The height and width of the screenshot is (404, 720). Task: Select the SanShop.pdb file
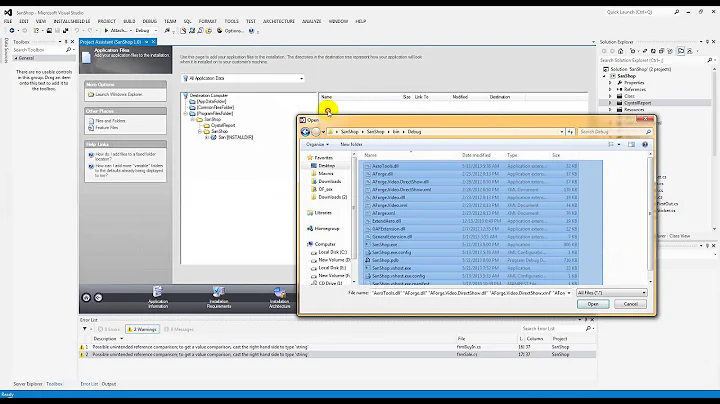385,260
